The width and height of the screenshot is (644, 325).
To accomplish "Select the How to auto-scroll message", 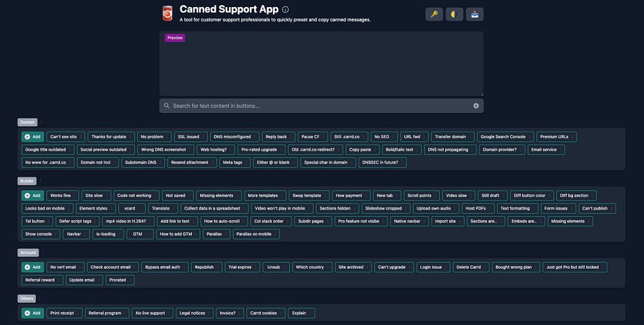I will point(224,221).
